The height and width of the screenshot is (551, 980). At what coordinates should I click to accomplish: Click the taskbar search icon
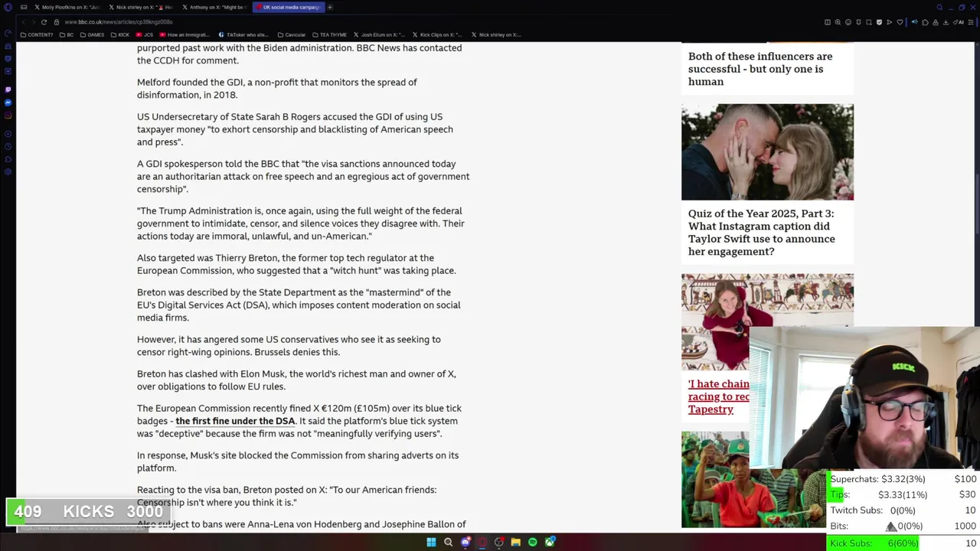pos(448,542)
